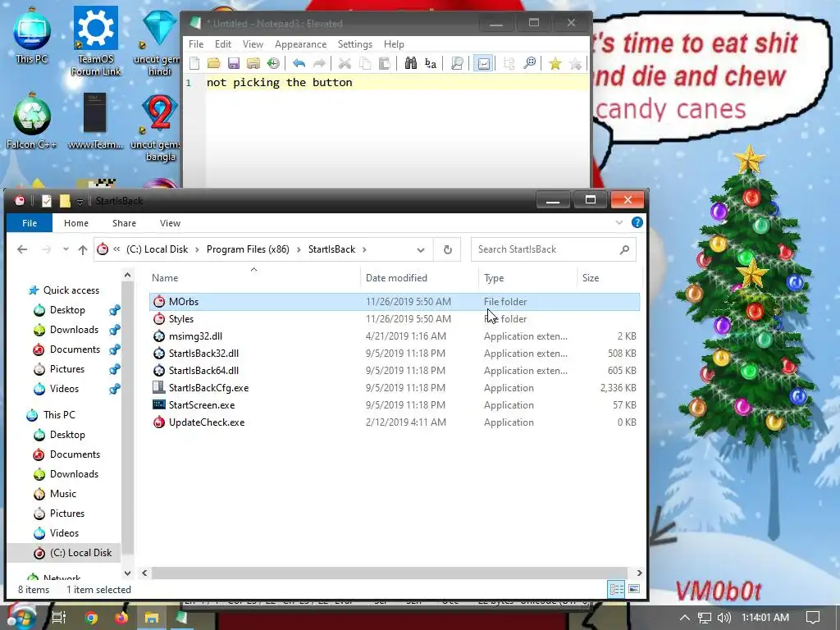Click the volume speaker tray icon
The height and width of the screenshot is (630, 840).
pos(724,618)
